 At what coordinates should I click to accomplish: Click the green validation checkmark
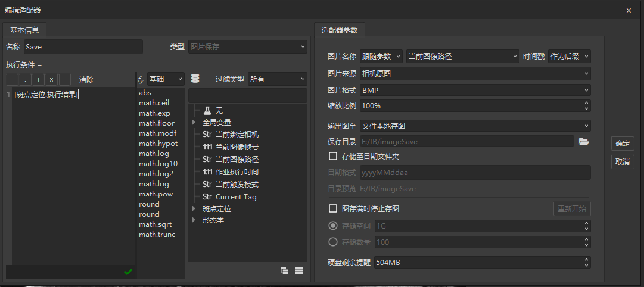(x=127, y=272)
